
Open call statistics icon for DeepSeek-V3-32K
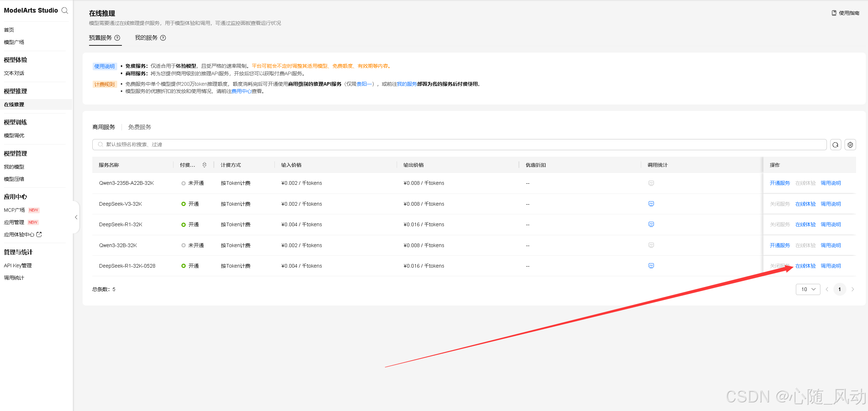click(651, 204)
